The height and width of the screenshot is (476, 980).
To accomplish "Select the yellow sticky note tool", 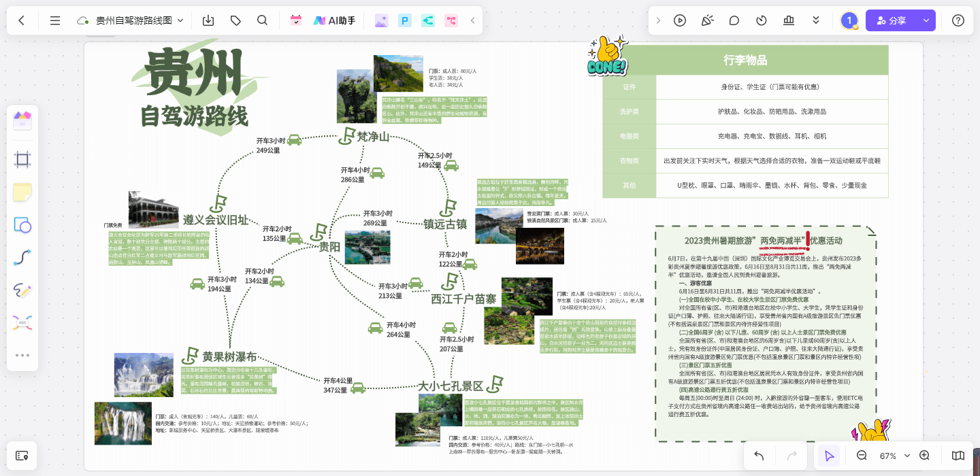I will pos(22,192).
